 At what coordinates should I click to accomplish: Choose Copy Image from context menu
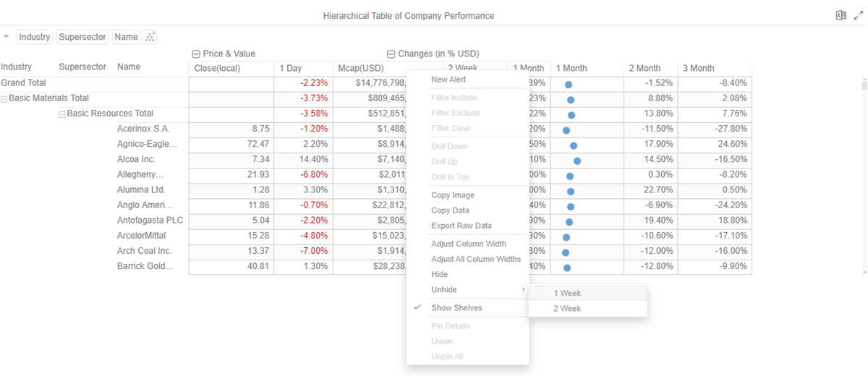coord(453,195)
